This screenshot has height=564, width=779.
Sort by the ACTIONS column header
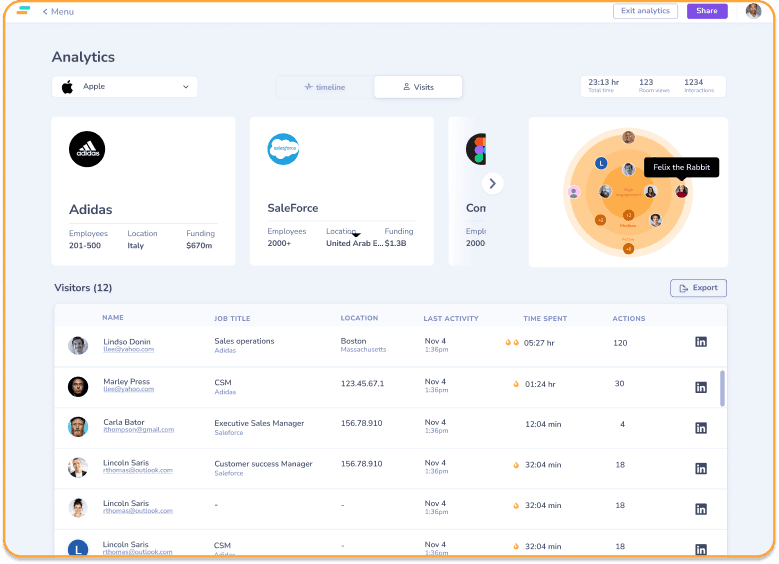[x=628, y=319]
